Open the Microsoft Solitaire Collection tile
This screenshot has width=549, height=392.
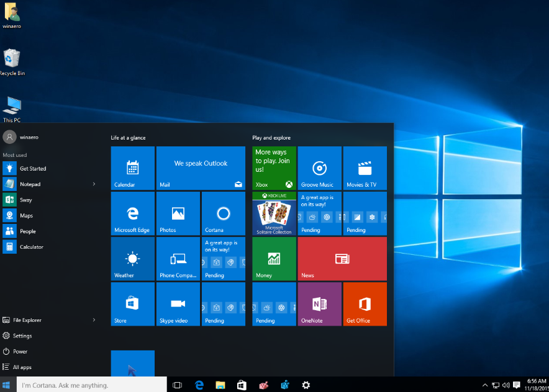tap(274, 213)
